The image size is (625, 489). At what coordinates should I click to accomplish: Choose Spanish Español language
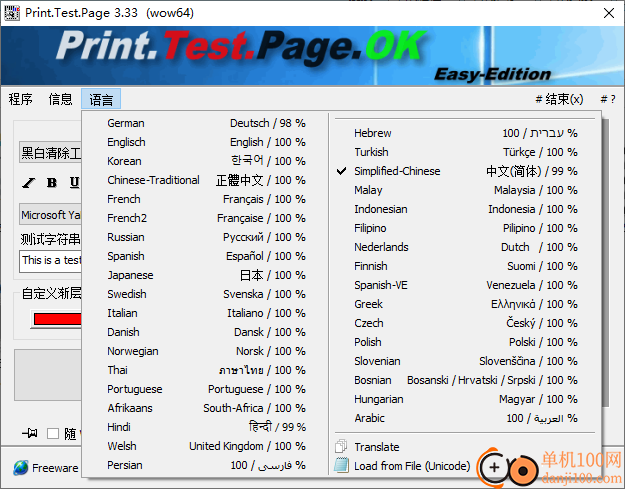click(206, 256)
